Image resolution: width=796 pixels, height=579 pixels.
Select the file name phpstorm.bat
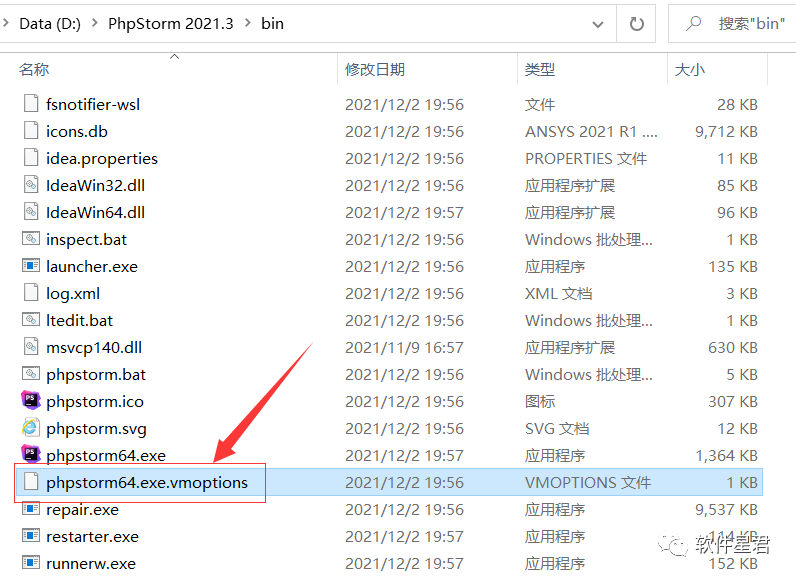pos(96,374)
